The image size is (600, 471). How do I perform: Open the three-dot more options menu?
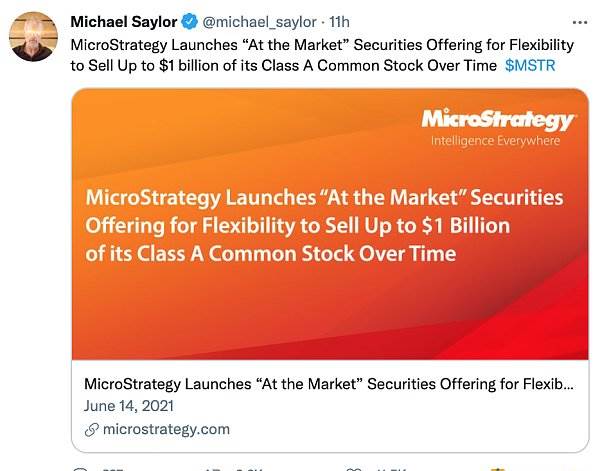coord(580,23)
